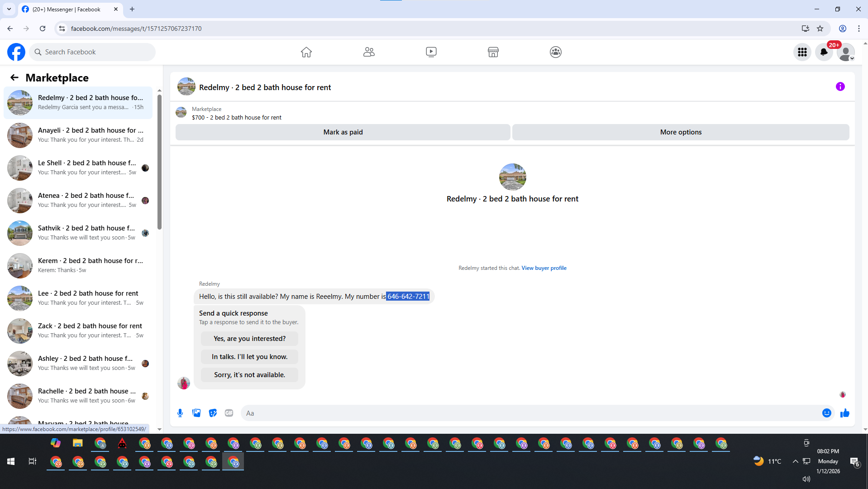
Task: Choose a GIF icon in composer
Action: [229, 413]
